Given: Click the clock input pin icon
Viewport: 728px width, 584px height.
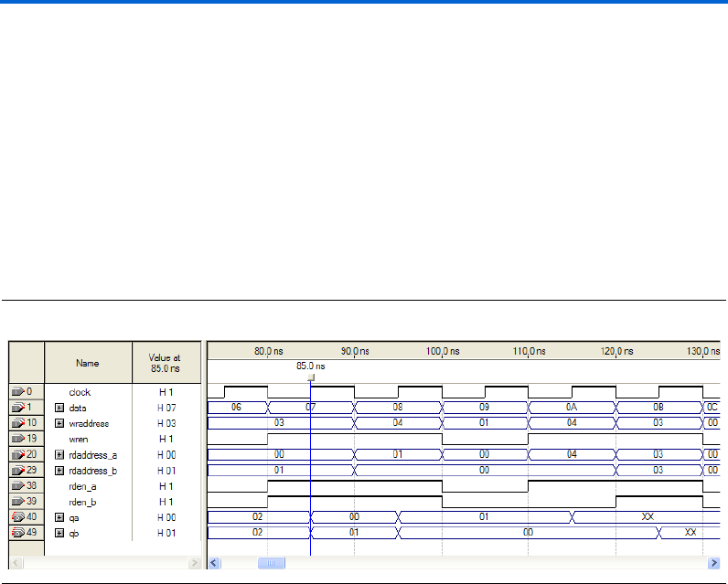Looking at the screenshot, I should 19,392.
